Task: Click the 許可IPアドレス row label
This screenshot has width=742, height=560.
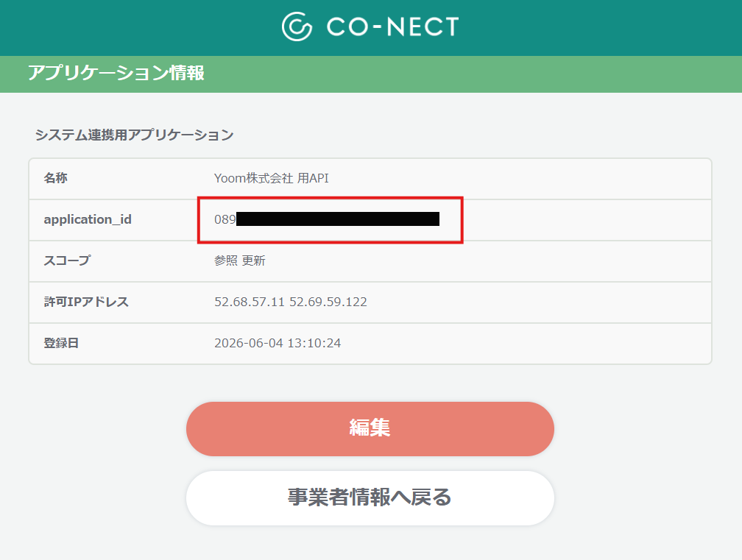Action: pyautogui.click(x=86, y=302)
